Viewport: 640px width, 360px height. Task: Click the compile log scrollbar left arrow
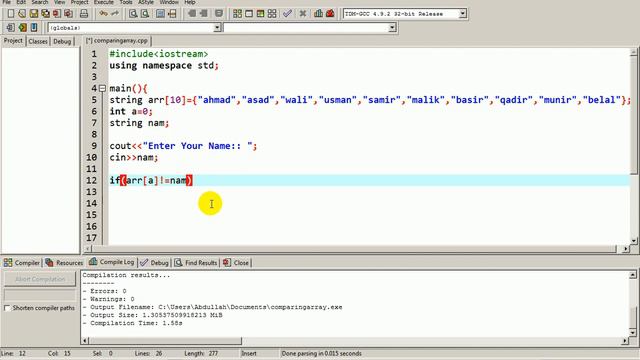[x=85, y=340]
